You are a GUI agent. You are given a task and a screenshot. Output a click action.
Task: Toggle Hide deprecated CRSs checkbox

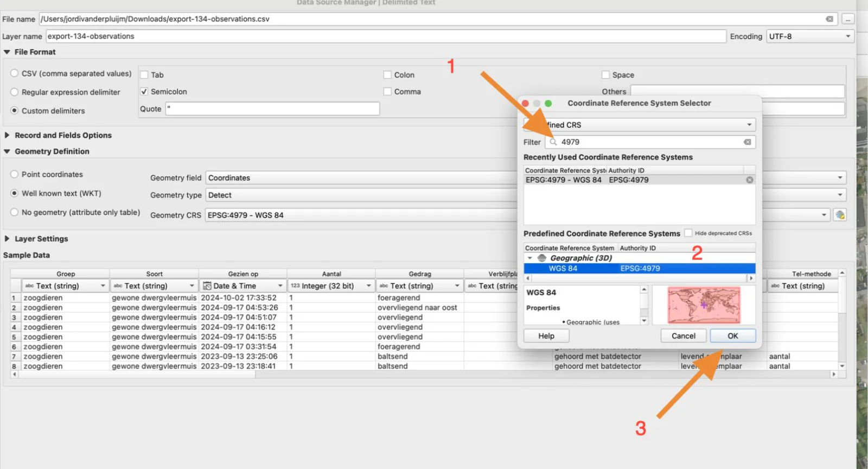point(688,233)
